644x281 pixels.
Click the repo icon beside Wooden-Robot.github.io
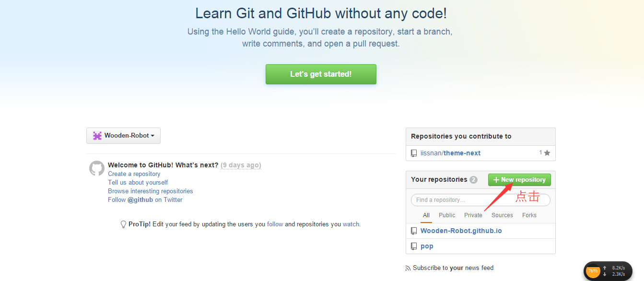[414, 231]
